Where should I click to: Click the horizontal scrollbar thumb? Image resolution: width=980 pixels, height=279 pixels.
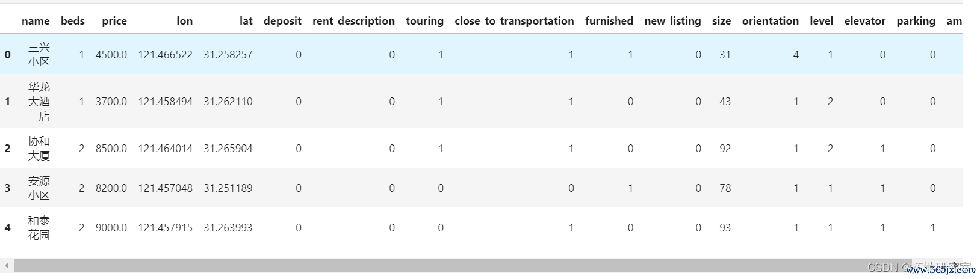457,265
